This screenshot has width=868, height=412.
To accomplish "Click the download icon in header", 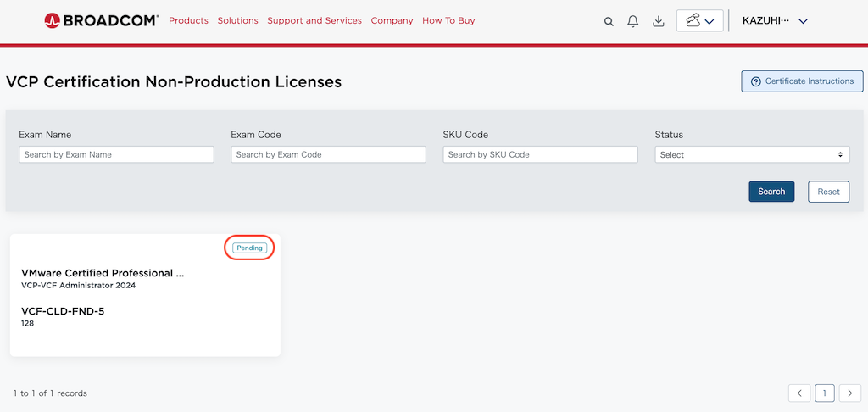I will click(x=658, y=21).
